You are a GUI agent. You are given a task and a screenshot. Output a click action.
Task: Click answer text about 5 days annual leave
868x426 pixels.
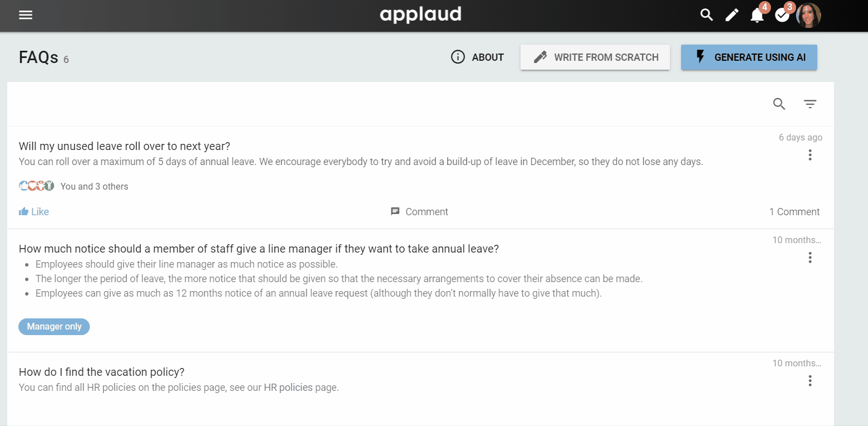361,162
